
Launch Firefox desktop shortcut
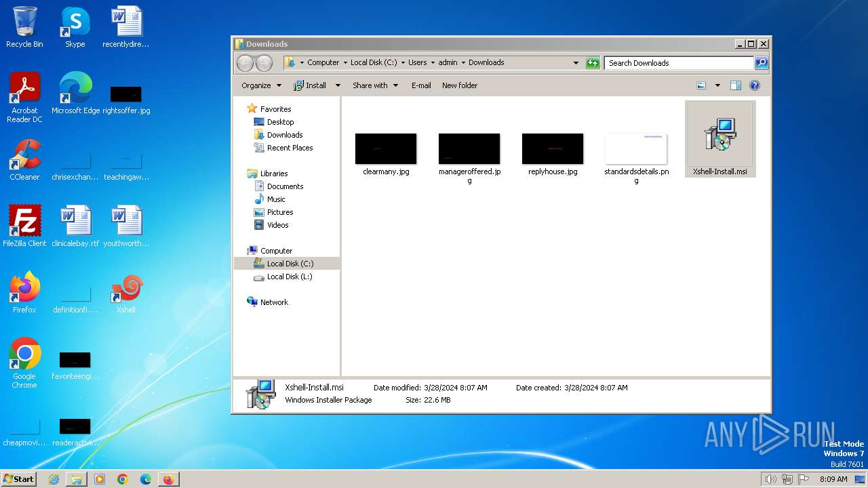pos(24,293)
